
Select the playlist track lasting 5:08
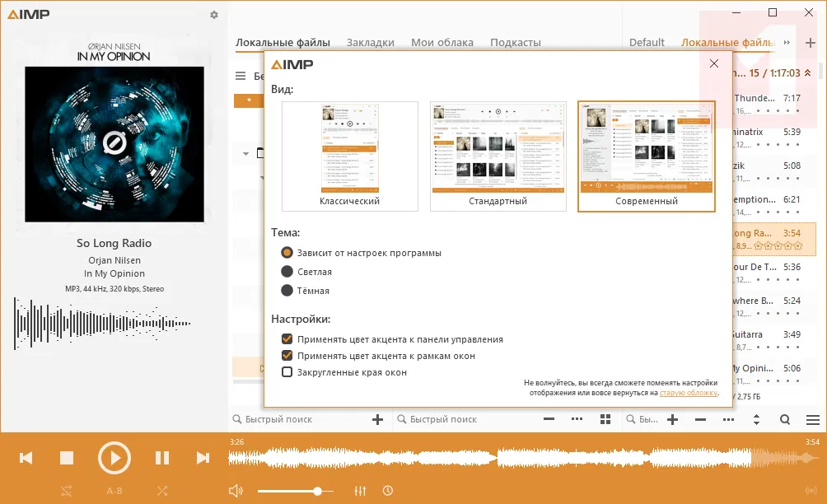(773, 171)
